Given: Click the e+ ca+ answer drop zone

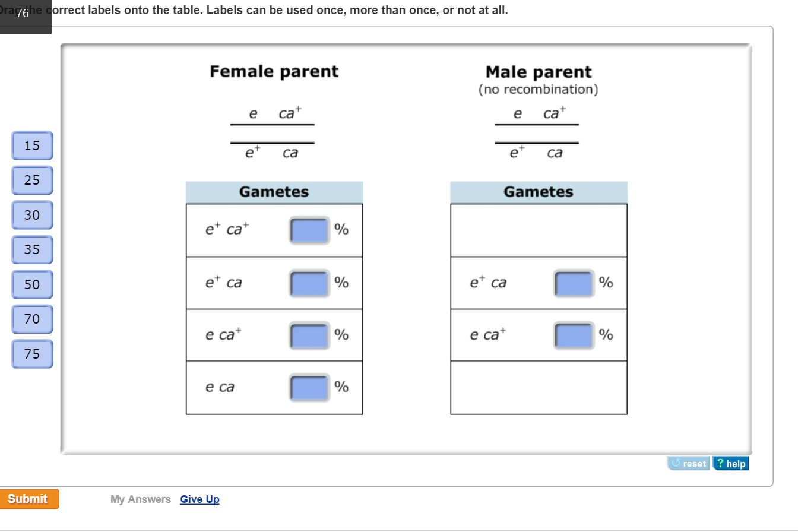Looking at the screenshot, I should 308,230.
